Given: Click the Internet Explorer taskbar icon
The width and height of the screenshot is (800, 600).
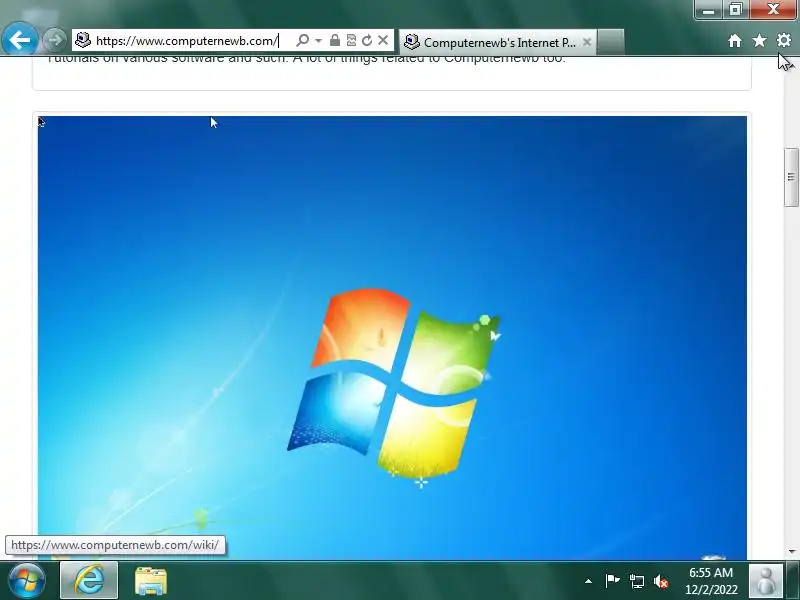Looking at the screenshot, I should click(89, 580).
